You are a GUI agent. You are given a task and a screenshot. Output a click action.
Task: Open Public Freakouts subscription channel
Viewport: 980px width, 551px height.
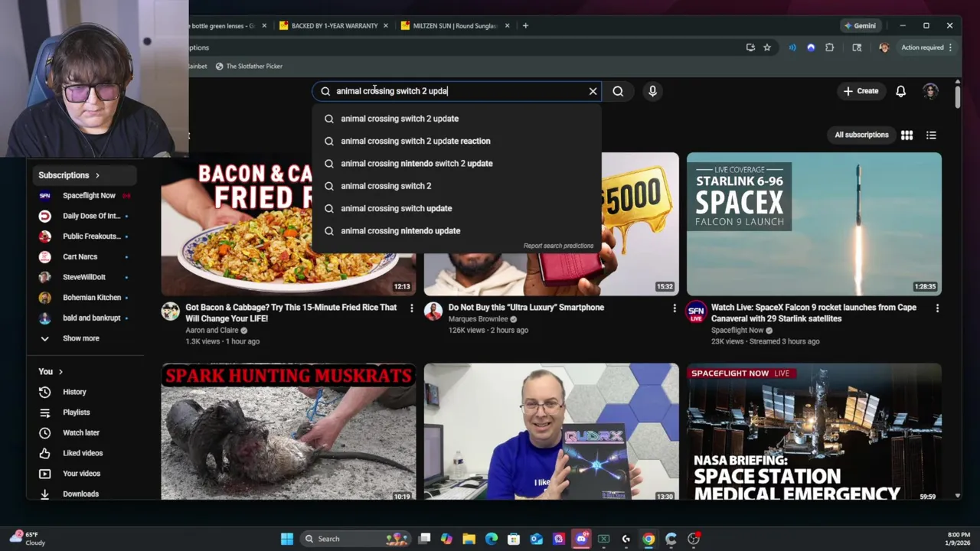[x=84, y=236]
